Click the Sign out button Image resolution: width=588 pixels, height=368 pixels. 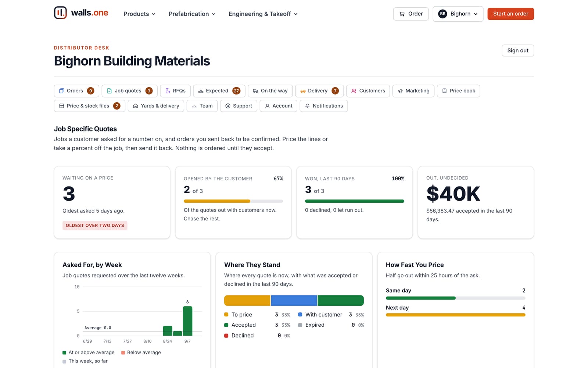click(x=518, y=50)
